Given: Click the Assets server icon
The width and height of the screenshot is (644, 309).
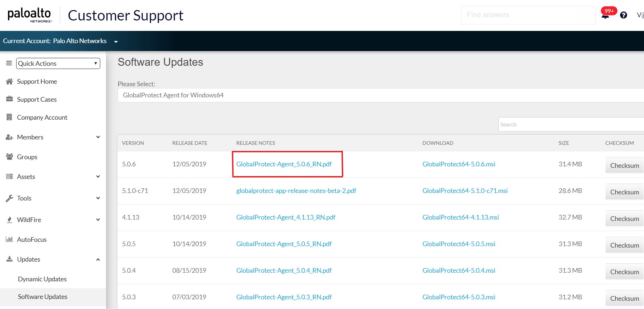Looking at the screenshot, I should tap(9, 176).
